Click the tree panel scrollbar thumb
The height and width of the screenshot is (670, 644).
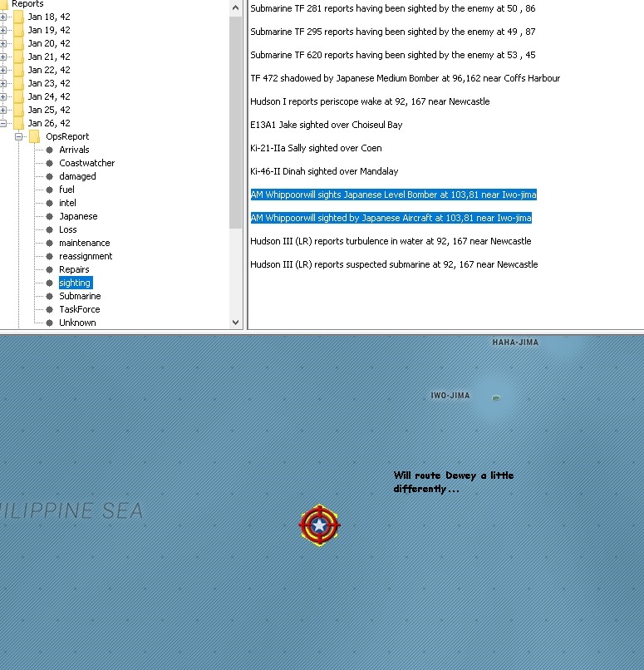pyautogui.click(x=235, y=122)
